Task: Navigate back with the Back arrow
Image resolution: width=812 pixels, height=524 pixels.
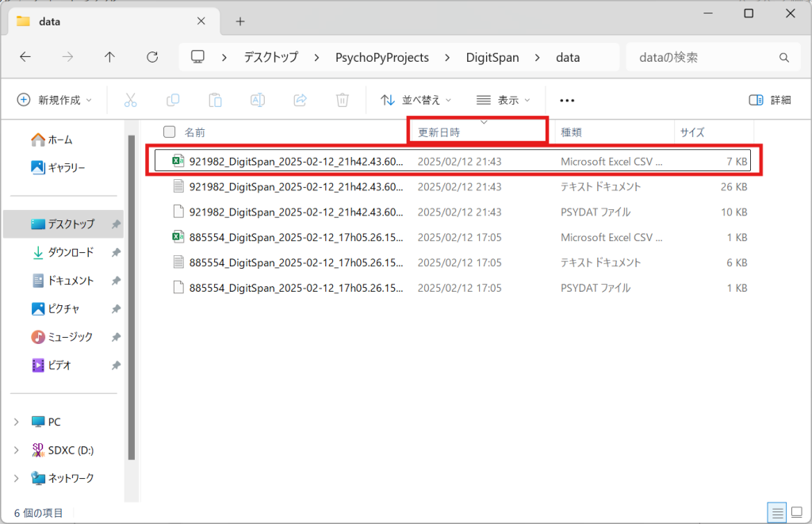Action: click(25, 57)
